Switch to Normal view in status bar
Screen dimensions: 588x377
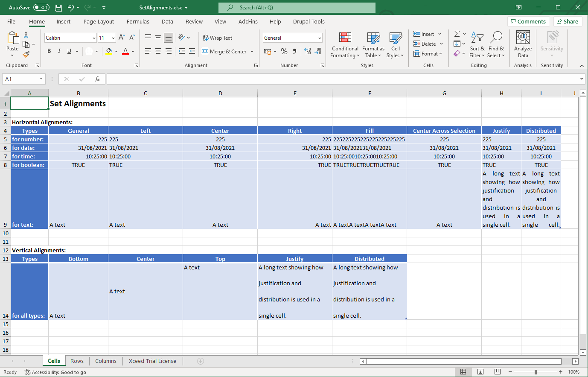coord(463,372)
